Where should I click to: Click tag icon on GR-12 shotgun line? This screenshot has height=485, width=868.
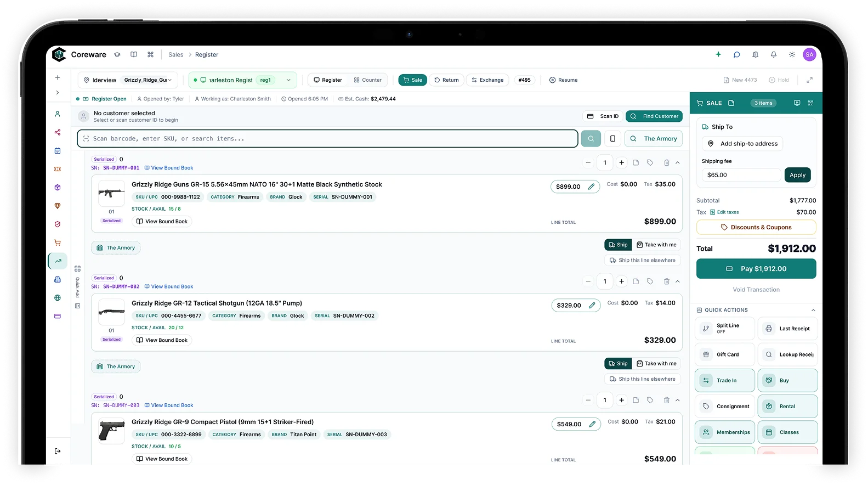[650, 281]
